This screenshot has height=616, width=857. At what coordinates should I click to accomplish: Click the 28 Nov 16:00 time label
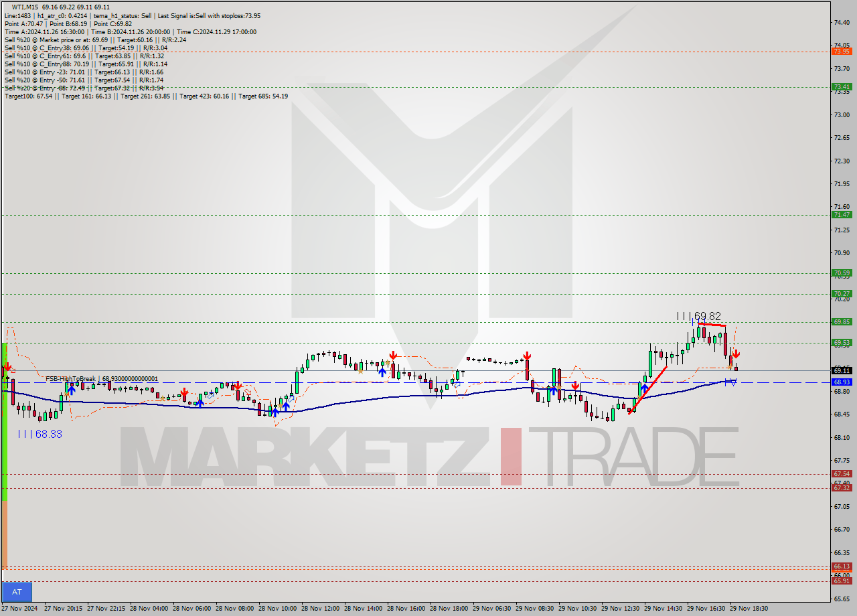click(x=406, y=609)
